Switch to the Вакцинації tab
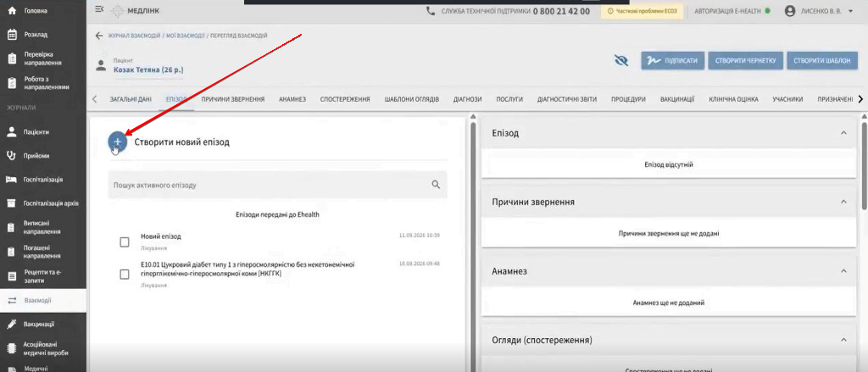The height and width of the screenshot is (372, 868). tap(677, 100)
